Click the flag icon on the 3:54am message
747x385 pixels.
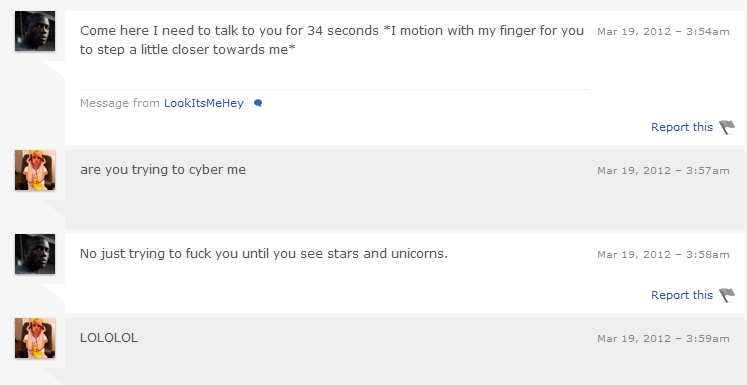[727, 127]
